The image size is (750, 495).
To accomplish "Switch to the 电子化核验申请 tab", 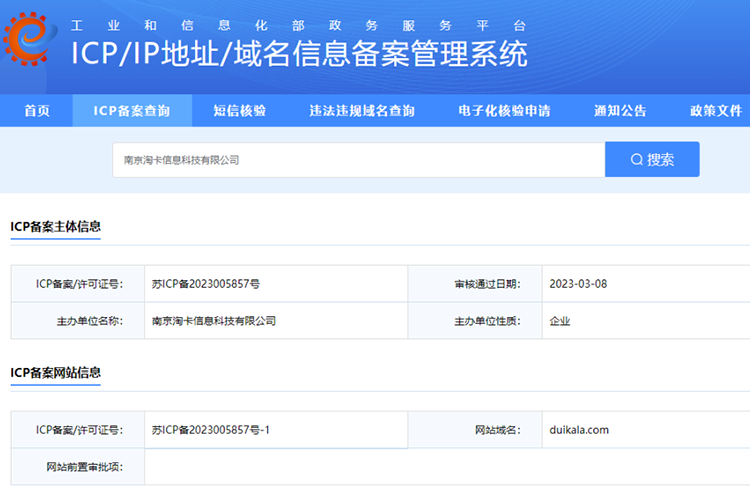I will tap(504, 110).
